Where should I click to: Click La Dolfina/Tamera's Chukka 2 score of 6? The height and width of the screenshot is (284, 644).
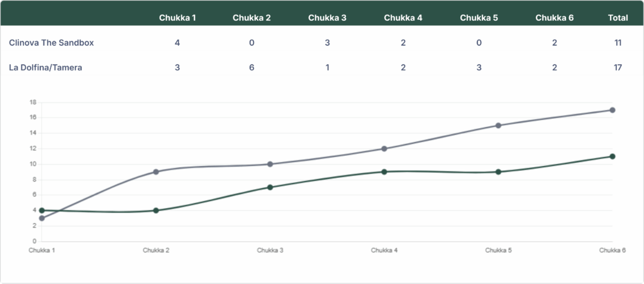click(x=252, y=67)
